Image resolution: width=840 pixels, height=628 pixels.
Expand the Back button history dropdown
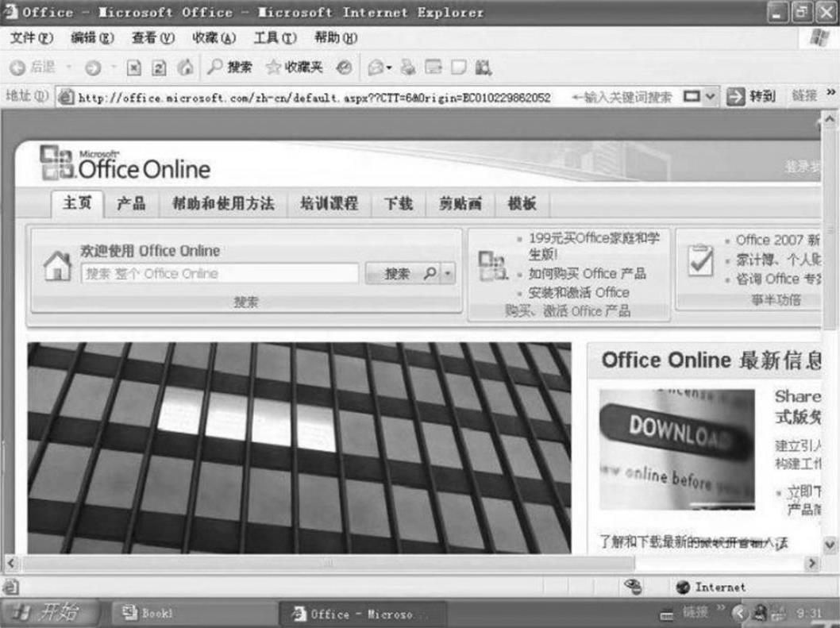click(x=68, y=67)
